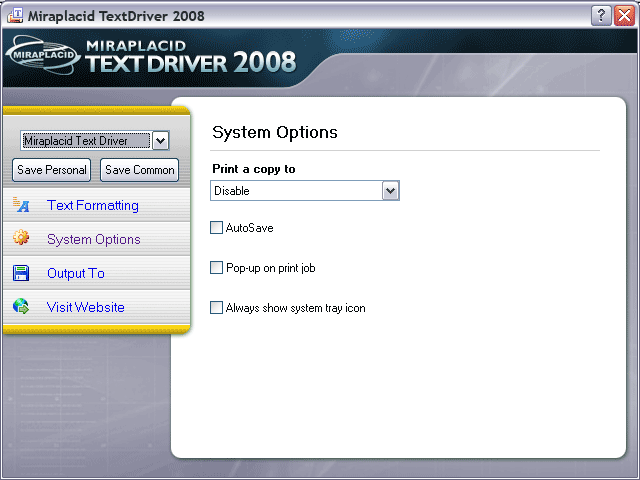Enable the AutoSave checkbox

click(x=216, y=227)
